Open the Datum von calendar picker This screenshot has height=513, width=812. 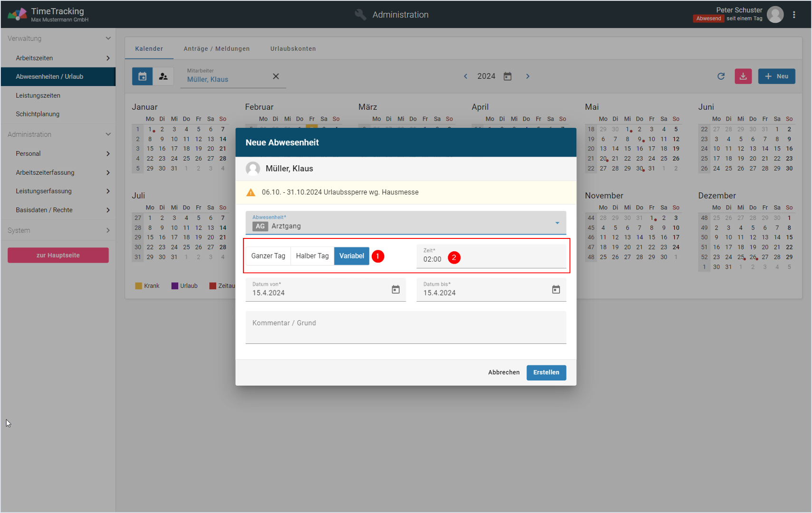click(396, 290)
